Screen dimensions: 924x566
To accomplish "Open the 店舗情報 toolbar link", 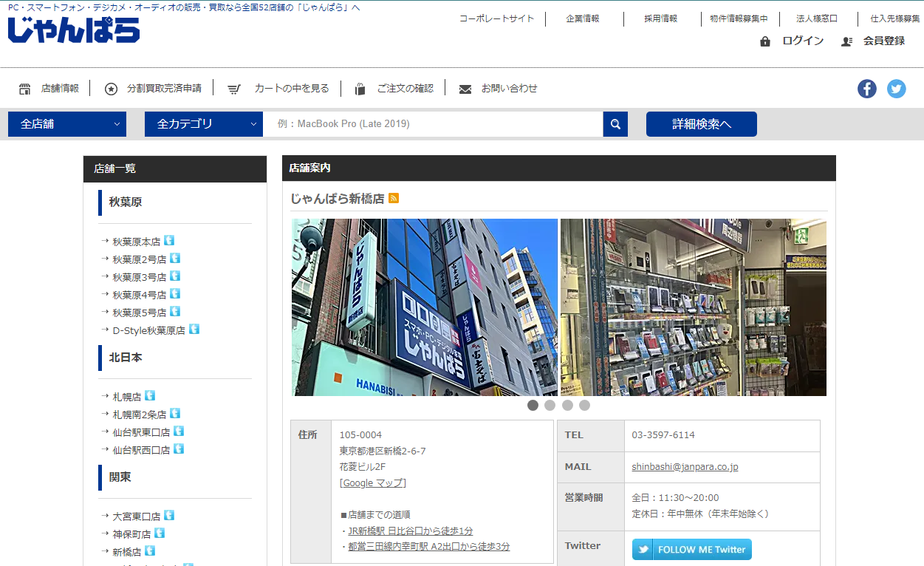I will click(x=60, y=89).
